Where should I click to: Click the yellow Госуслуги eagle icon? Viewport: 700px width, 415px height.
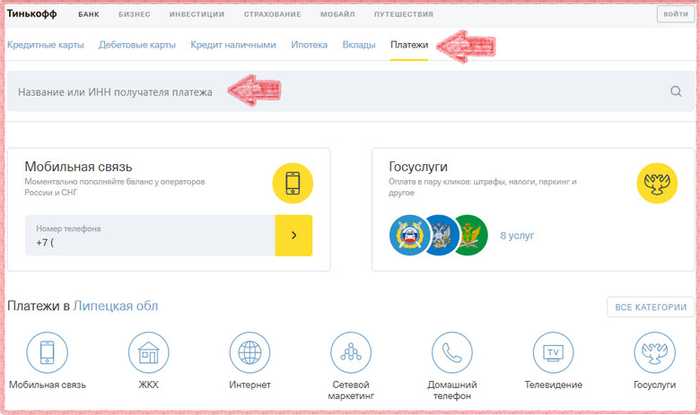[x=657, y=183]
